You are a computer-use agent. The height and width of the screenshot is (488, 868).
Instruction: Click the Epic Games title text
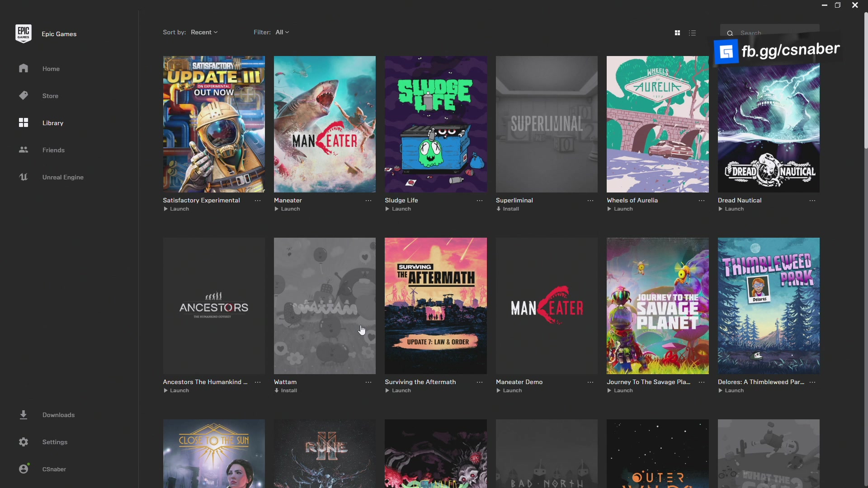[x=59, y=34]
